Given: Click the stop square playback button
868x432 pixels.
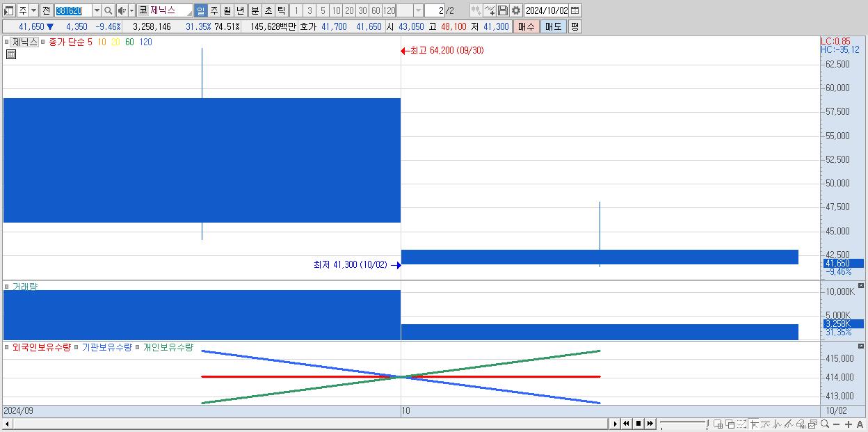Looking at the screenshot, I should [638, 424].
